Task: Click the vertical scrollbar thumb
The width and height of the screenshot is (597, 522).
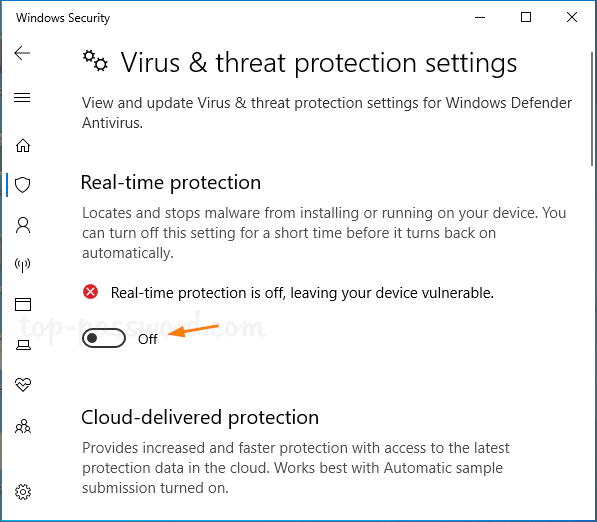Action: click(592, 109)
